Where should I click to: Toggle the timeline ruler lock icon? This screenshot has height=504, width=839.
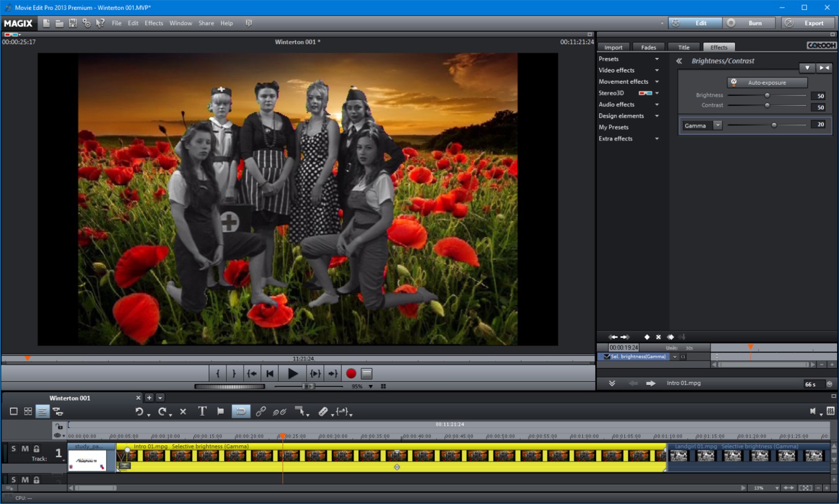[59, 426]
